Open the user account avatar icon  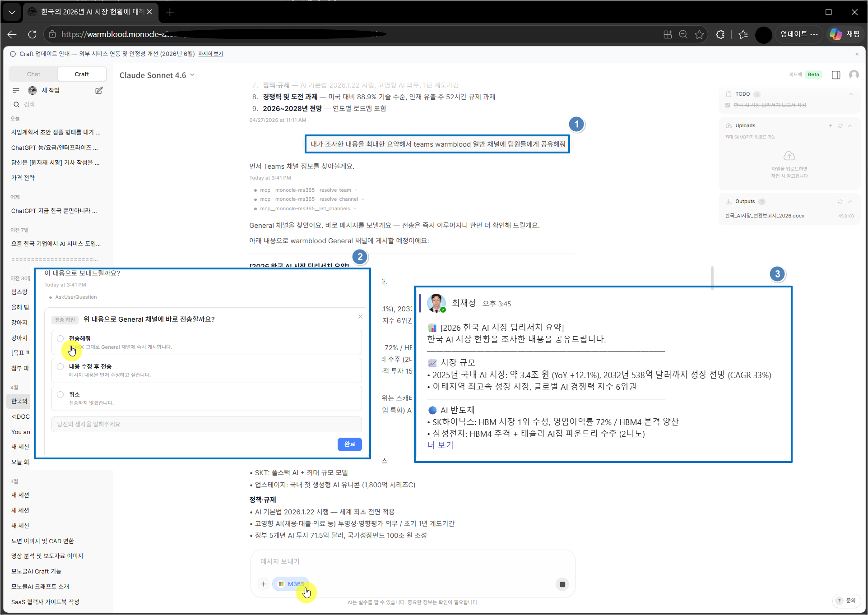tap(854, 74)
